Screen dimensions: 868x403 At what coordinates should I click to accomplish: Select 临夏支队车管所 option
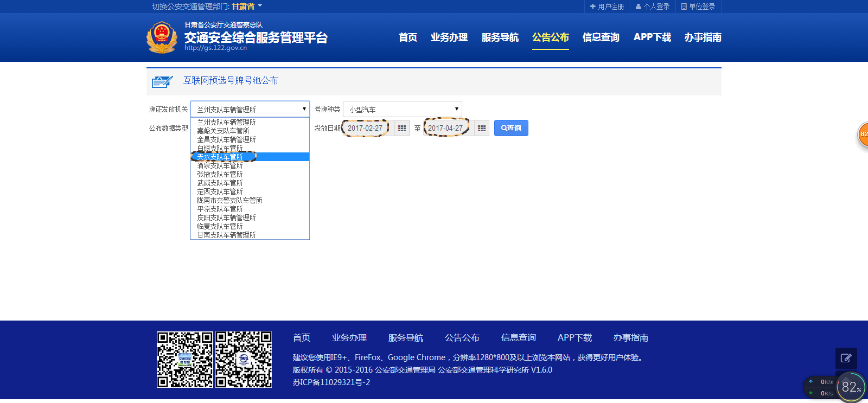(x=250, y=226)
